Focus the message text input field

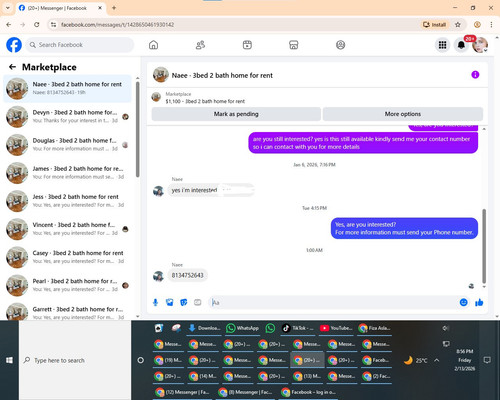pyautogui.click(x=333, y=302)
